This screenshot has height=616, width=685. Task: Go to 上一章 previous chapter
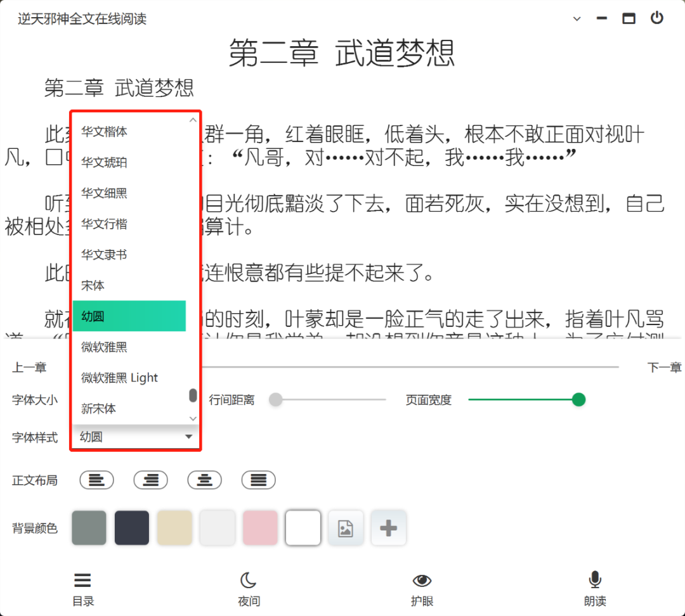[x=29, y=367]
